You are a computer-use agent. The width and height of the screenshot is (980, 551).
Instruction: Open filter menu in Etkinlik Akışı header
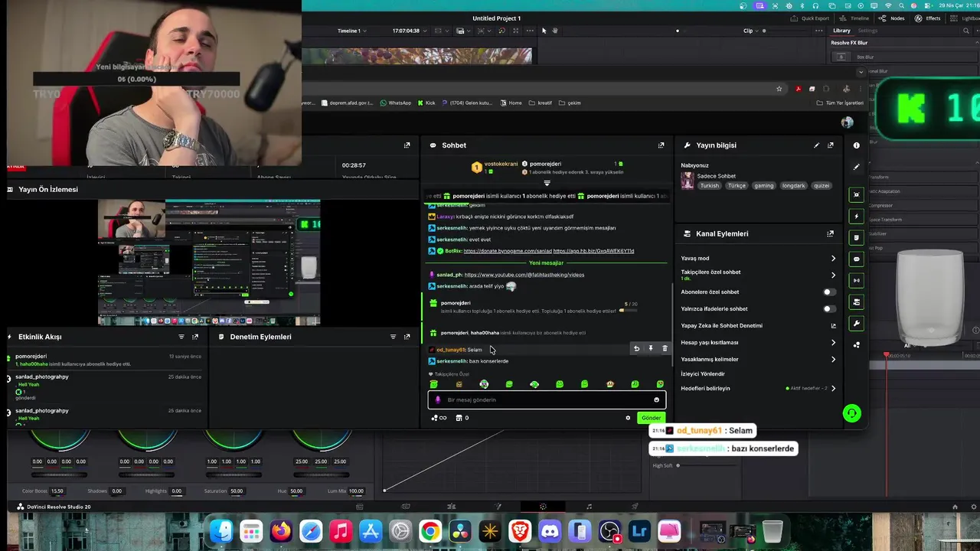(x=181, y=337)
